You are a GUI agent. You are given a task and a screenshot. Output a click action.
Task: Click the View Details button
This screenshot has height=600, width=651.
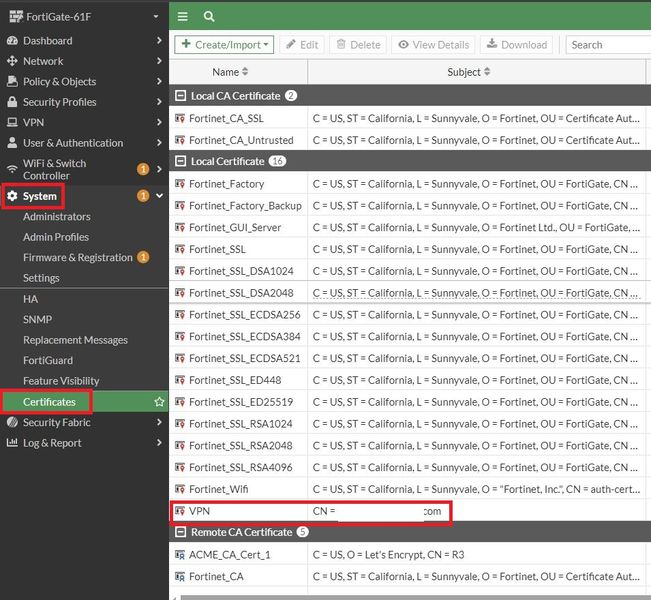pos(432,45)
